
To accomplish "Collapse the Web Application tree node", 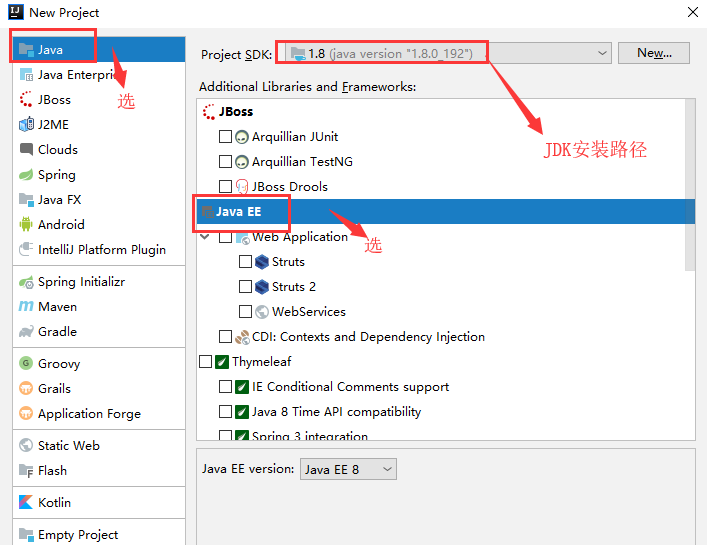I will coord(205,236).
